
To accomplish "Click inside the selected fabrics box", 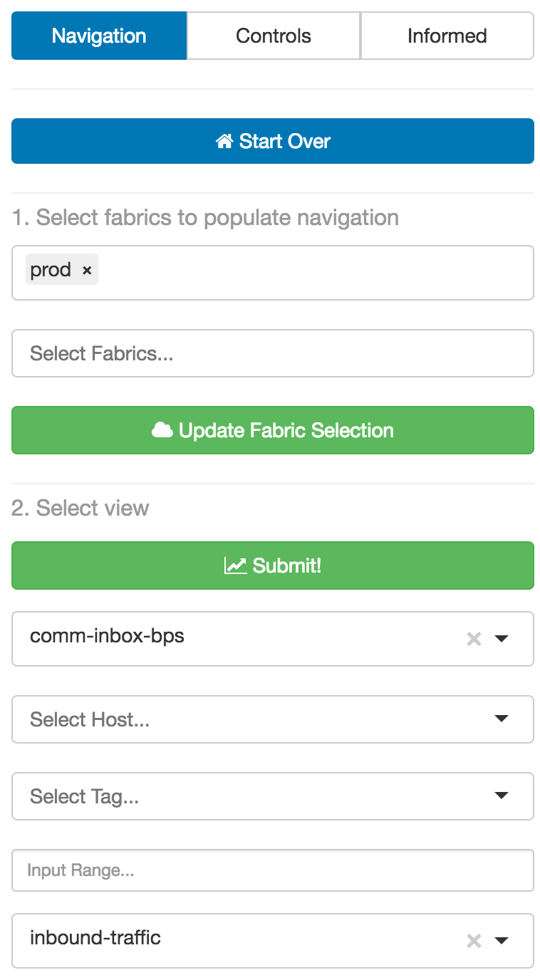I will click(x=313, y=273).
